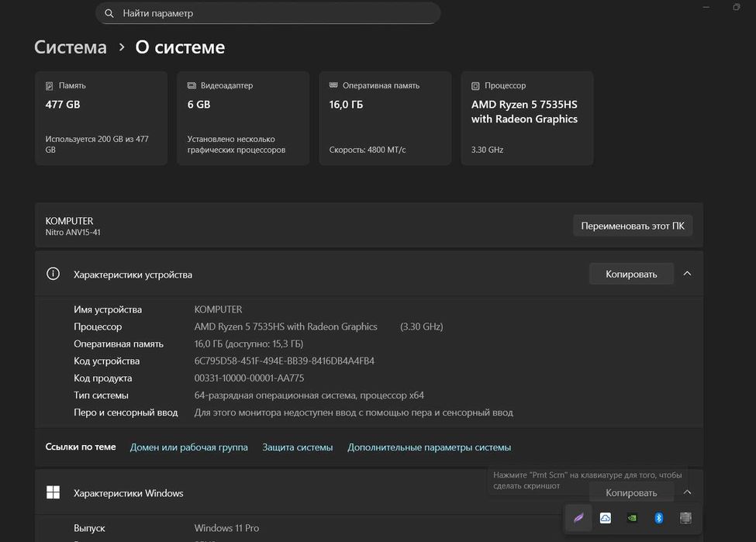Screen dimensions: 756x542
Task: Collapse the Характеристики Windows section
Action: [x=687, y=492]
